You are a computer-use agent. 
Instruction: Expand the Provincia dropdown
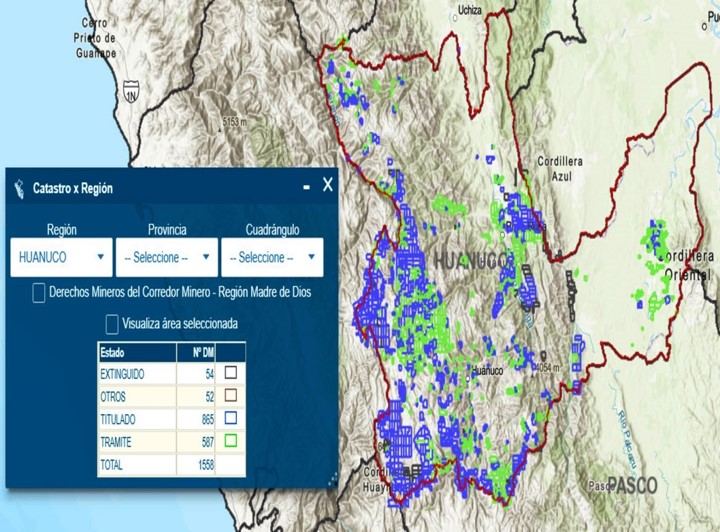(x=166, y=257)
